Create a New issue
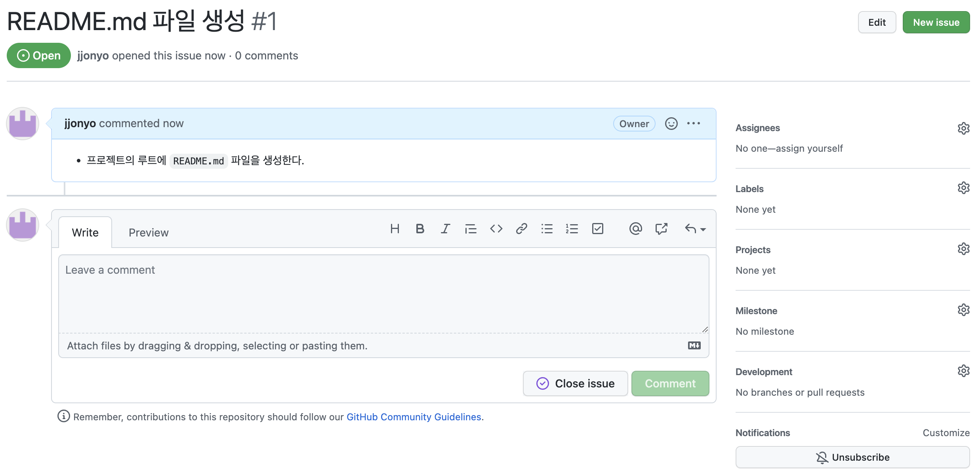Image resolution: width=980 pixels, height=469 pixels. (936, 22)
